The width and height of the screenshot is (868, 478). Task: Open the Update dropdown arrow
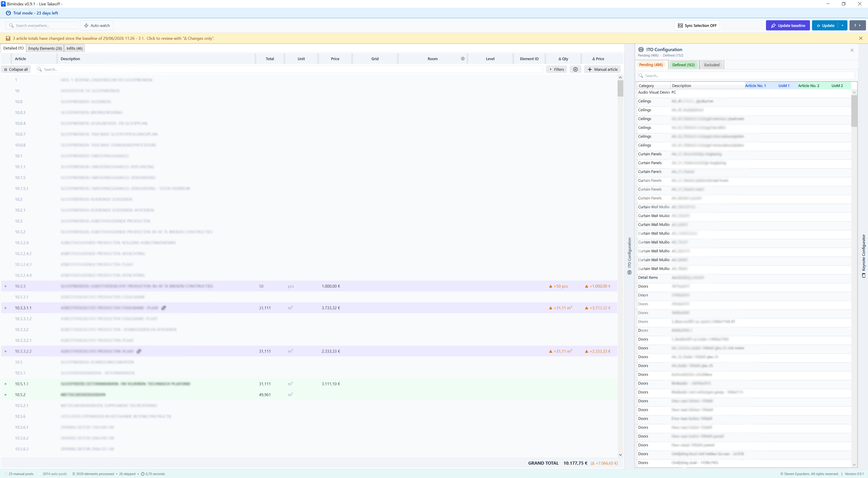tap(843, 26)
